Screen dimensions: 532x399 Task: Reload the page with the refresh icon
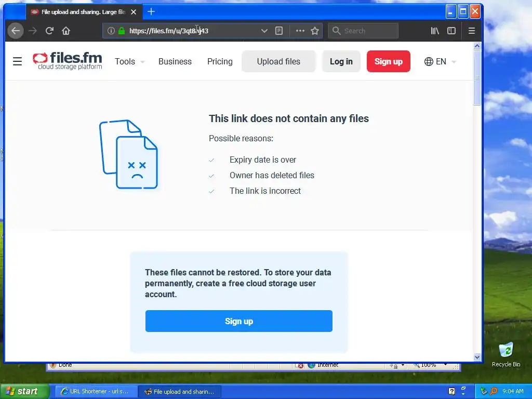[x=49, y=31]
